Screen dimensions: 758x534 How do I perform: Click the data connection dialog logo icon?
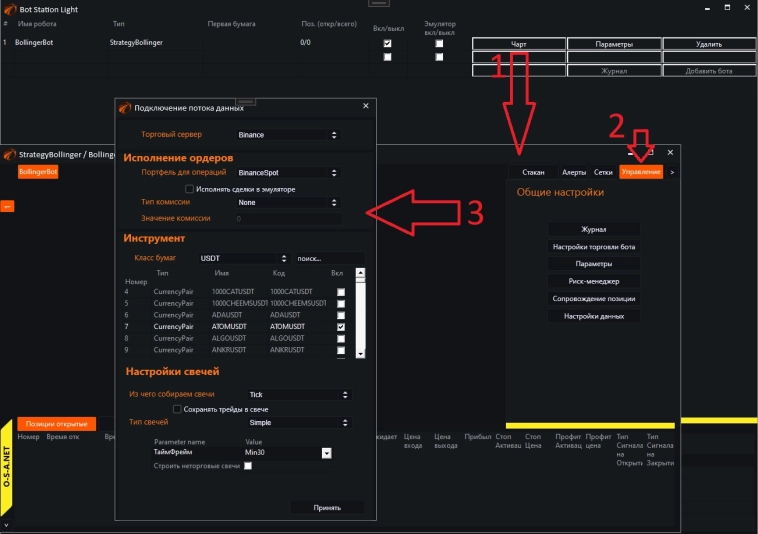tap(124, 107)
